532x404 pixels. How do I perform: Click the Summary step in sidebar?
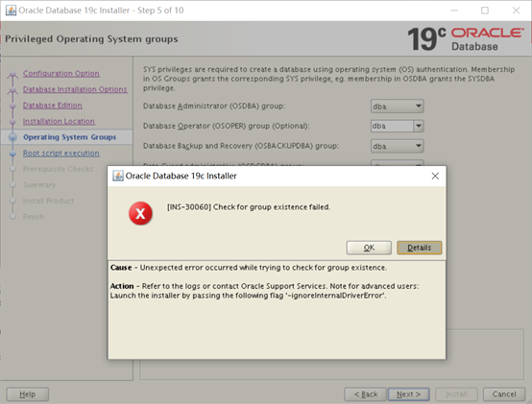point(39,185)
